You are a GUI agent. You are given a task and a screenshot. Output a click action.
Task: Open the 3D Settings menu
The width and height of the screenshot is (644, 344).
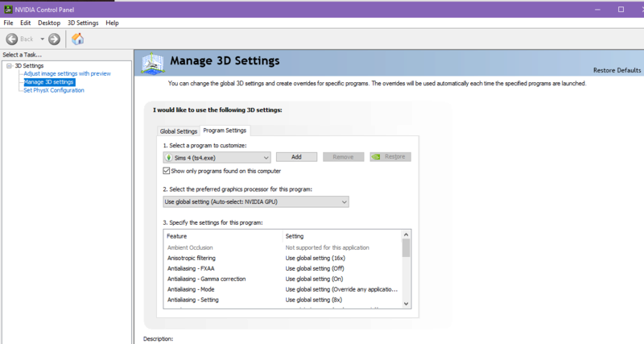point(83,23)
